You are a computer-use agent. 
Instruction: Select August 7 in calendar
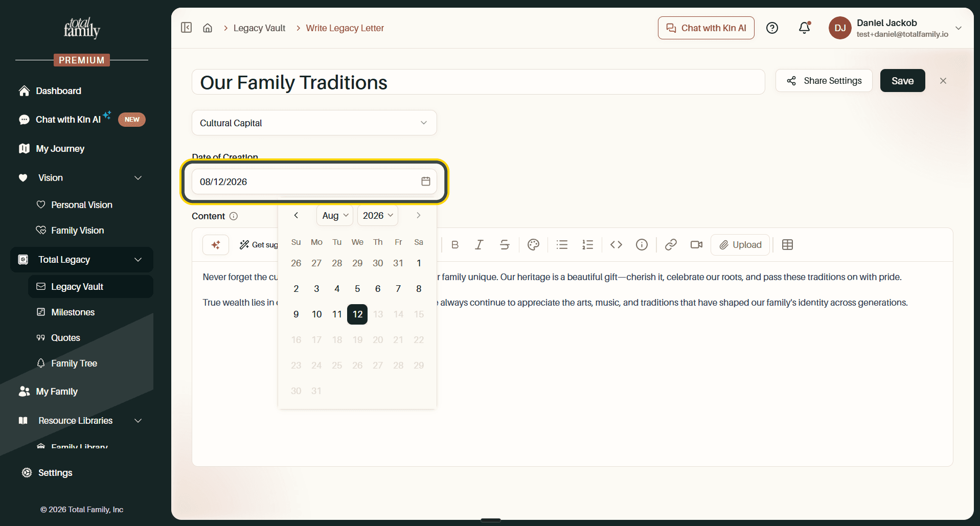click(398, 289)
